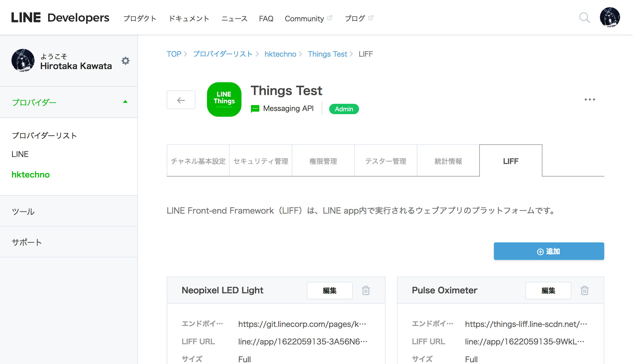Open プロバイダーリスト in sidebar
Image resolution: width=633 pixels, height=364 pixels.
(44, 135)
